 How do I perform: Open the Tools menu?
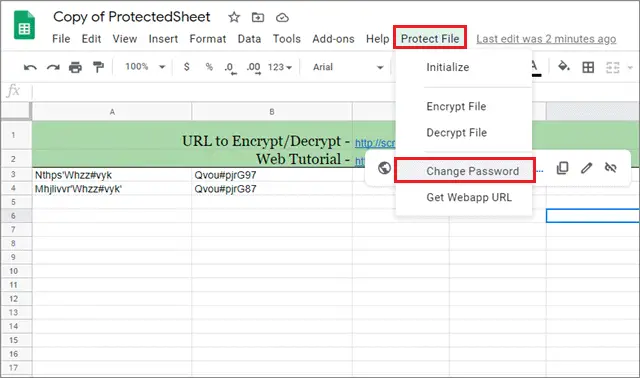pyautogui.click(x=287, y=39)
